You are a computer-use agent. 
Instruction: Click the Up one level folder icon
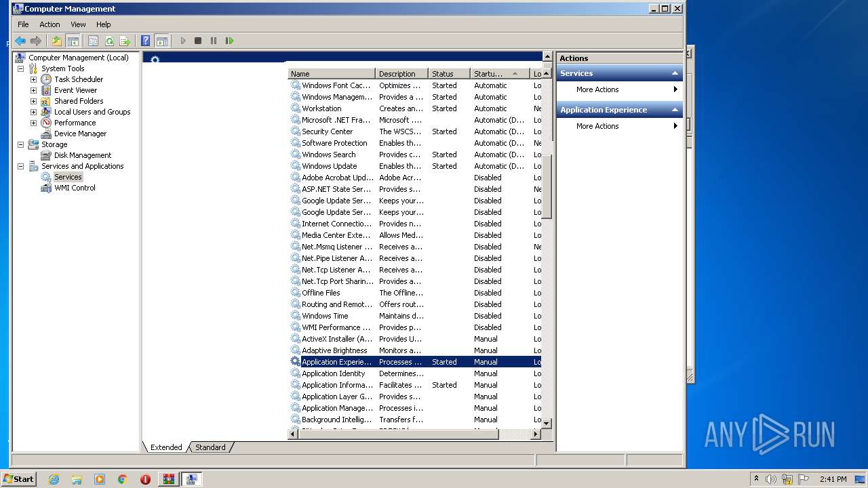coord(56,41)
